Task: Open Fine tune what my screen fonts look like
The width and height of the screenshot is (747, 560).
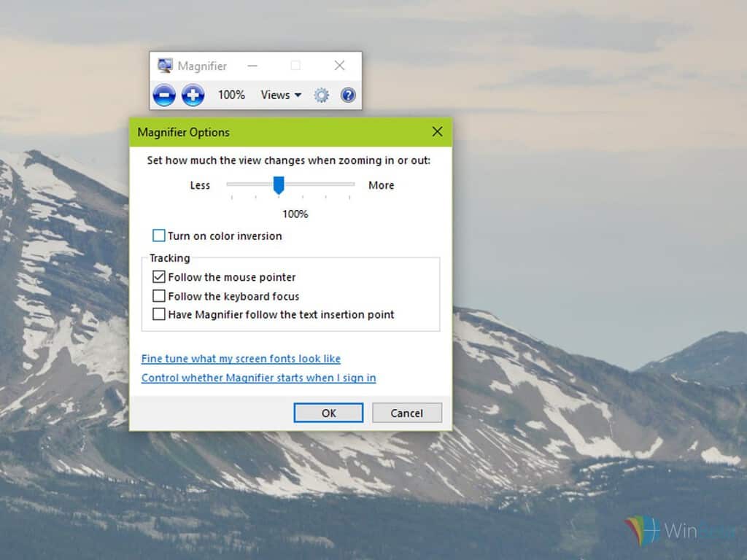Action: [241, 359]
